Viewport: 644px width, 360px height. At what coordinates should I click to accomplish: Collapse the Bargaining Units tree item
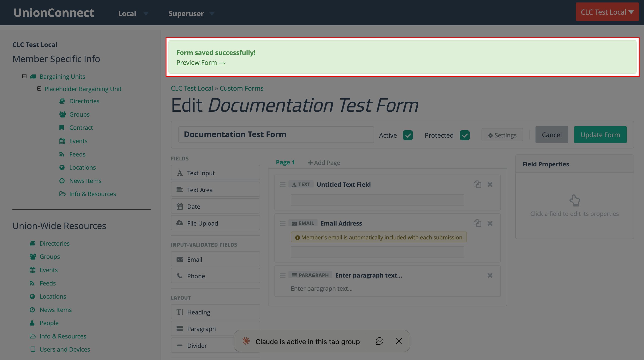pyautogui.click(x=24, y=76)
